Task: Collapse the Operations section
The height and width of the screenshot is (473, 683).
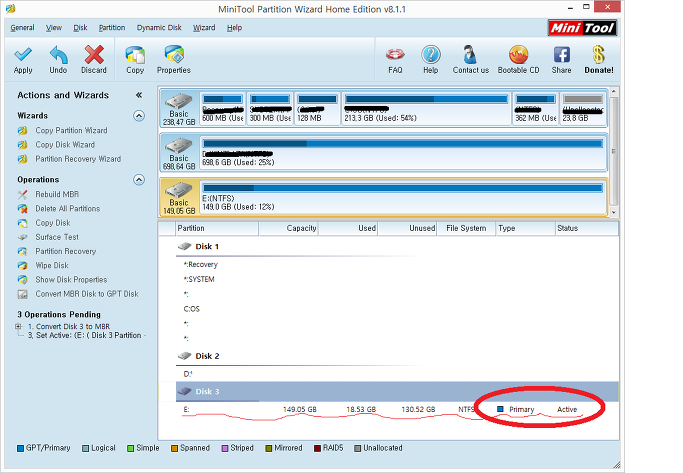Action: tap(139, 179)
